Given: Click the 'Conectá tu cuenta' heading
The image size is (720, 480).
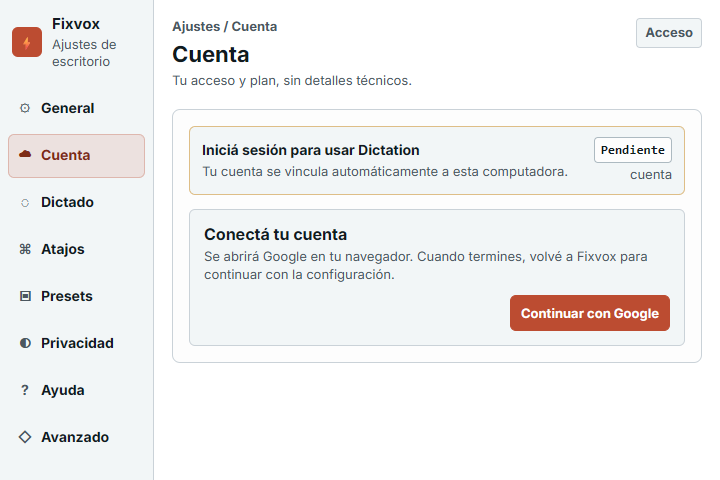Looking at the screenshot, I should click(x=276, y=234).
